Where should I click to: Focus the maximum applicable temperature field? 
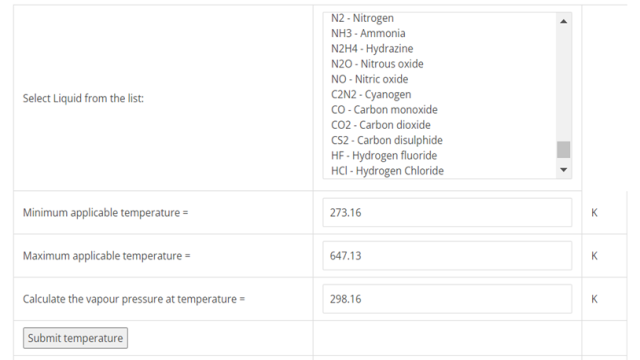[x=447, y=256]
